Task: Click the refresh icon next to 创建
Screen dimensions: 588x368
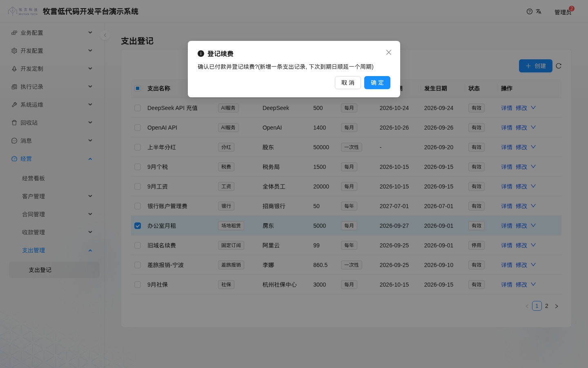Action: coord(559,66)
